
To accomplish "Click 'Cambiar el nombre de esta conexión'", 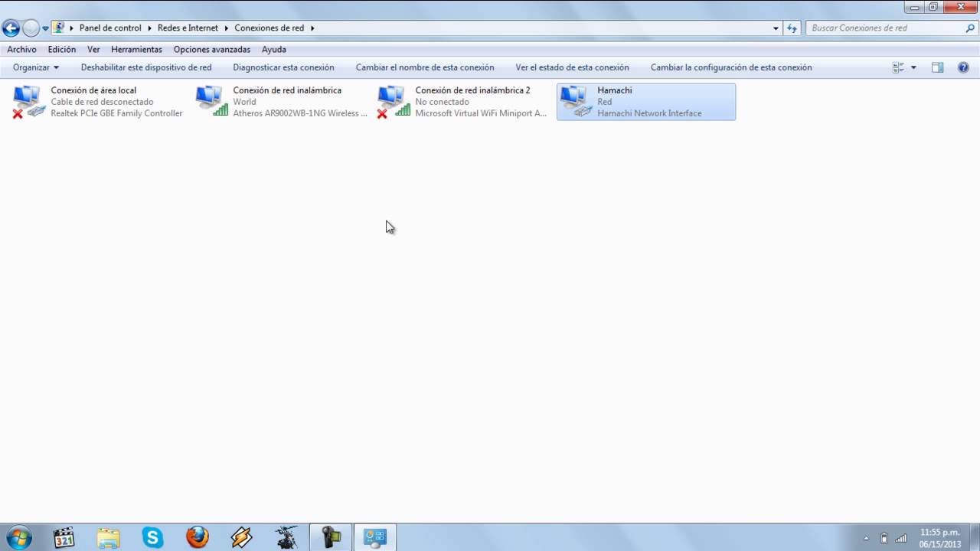I will coord(425,67).
